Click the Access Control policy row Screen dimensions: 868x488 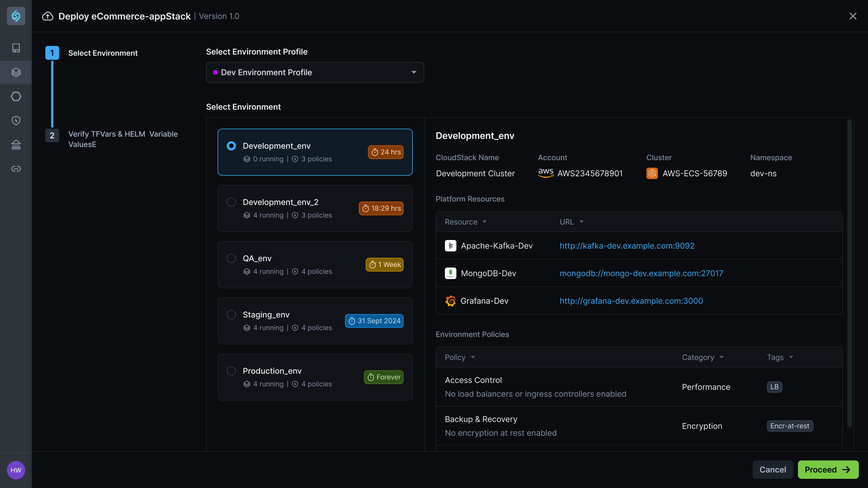[639, 387]
